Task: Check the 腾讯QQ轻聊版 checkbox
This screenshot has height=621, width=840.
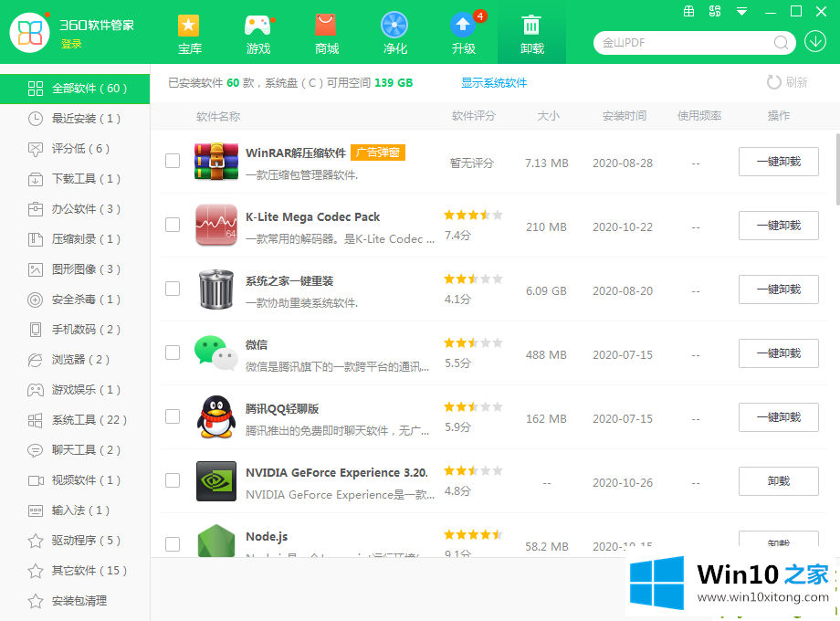Action: click(x=173, y=416)
